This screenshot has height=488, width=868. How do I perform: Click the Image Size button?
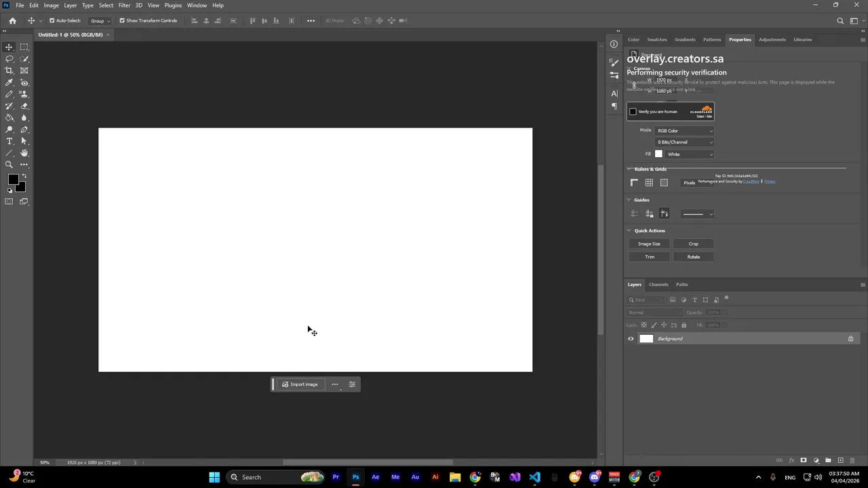point(649,244)
